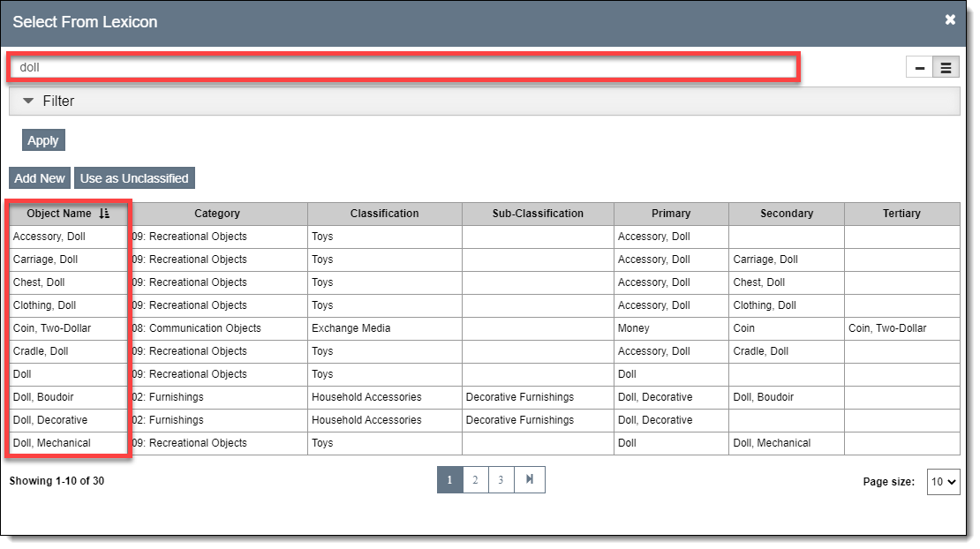Click the Tertiary column header
980x549 pixels.
tap(901, 214)
